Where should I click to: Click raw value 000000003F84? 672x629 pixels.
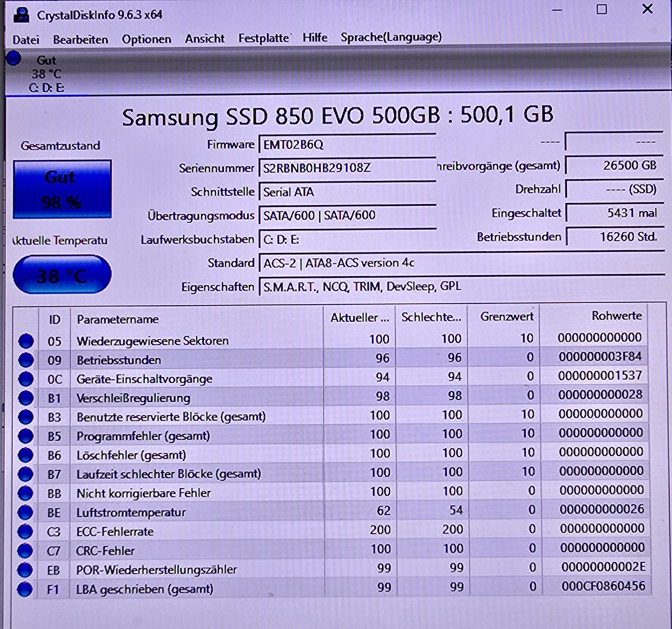pos(600,357)
